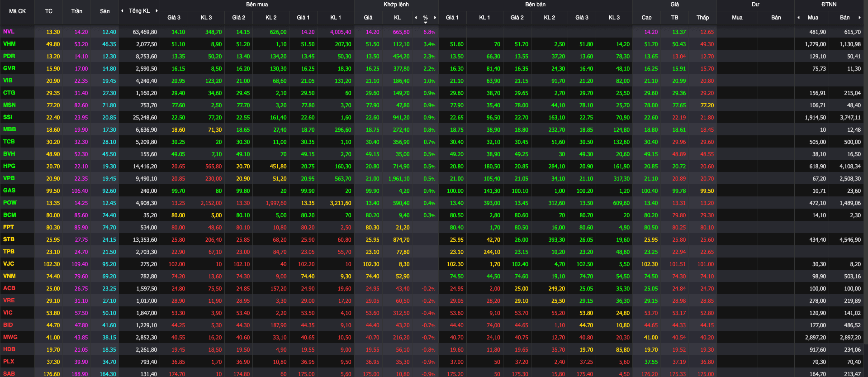The height and width of the screenshot is (377, 868).
Task: Click right arrow beside Tổng KL header
Action: pyautogui.click(x=157, y=11)
